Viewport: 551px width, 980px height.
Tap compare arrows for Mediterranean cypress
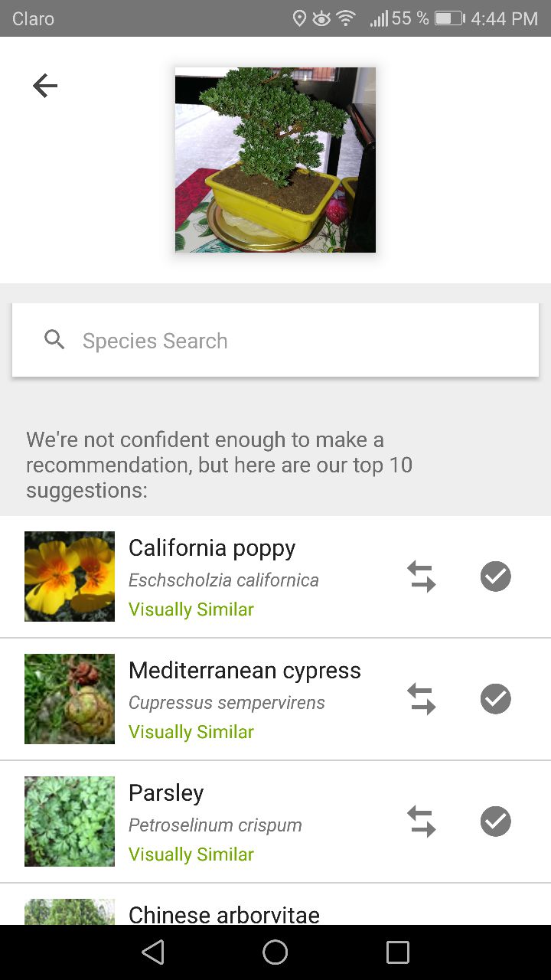coord(421,699)
